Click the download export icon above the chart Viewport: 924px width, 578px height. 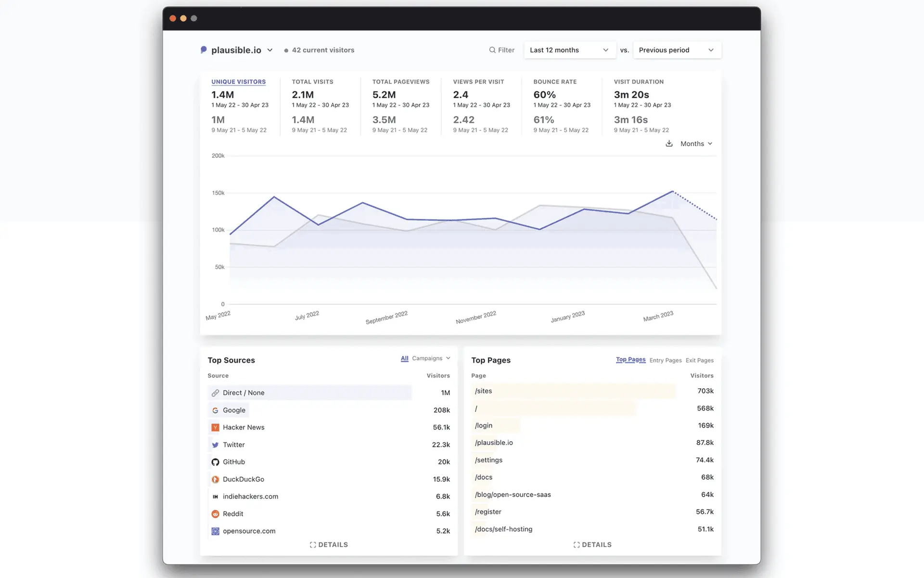[x=669, y=144]
